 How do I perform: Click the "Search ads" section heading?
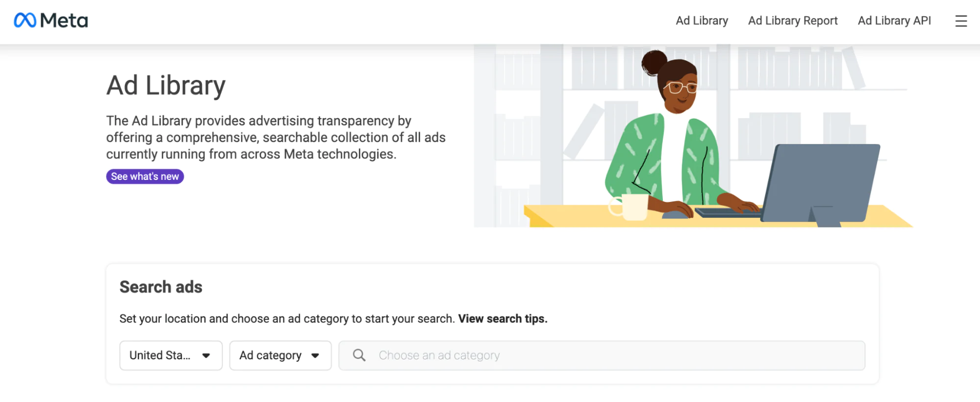160,287
